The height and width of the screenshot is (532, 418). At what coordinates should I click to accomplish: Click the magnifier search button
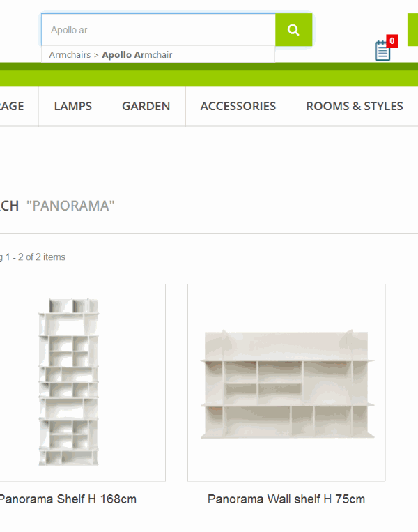(293, 30)
